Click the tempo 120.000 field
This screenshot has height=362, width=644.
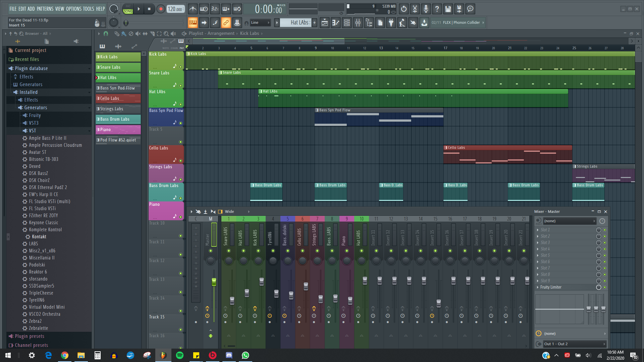click(x=176, y=9)
